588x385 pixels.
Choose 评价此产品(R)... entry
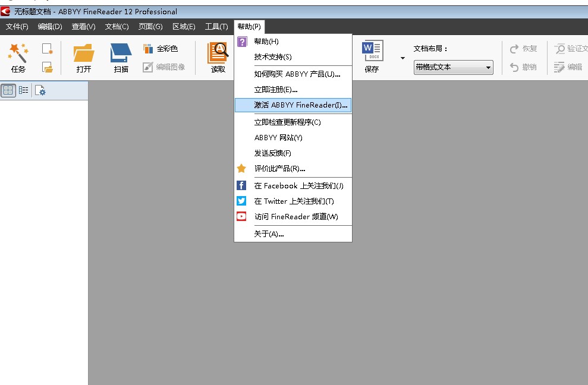pyautogui.click(x=293, y=169)
